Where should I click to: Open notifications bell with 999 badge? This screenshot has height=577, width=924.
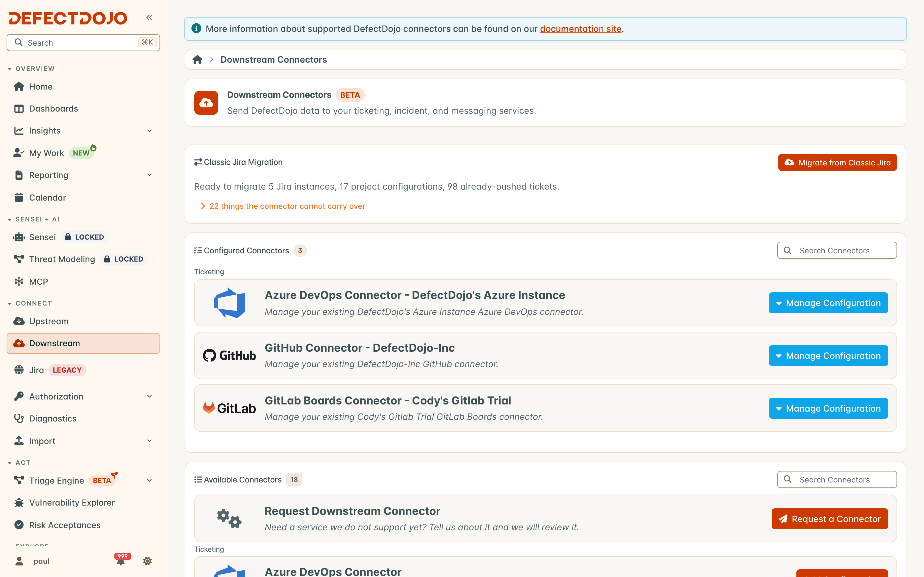(x=122, y=560)
